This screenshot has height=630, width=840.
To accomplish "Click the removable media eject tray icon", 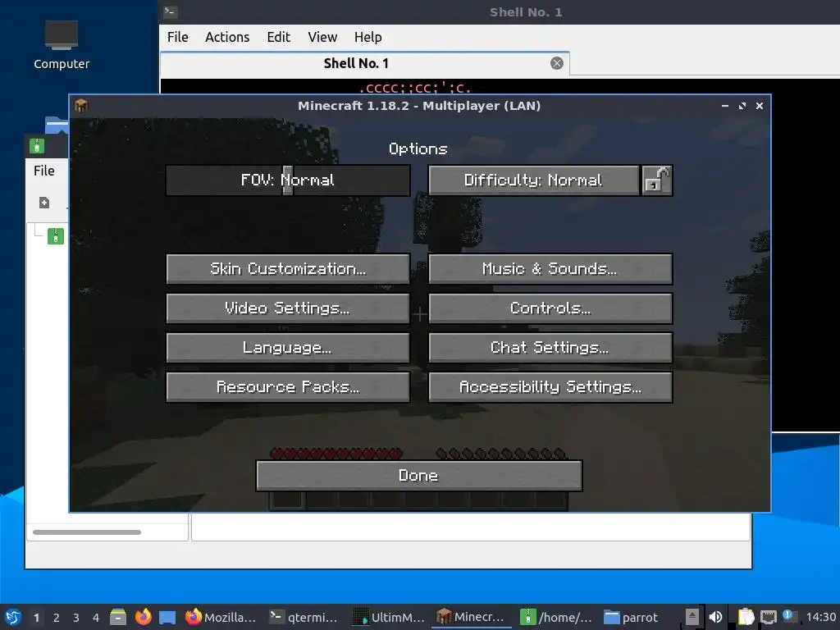I will click(x=692, y=617).
